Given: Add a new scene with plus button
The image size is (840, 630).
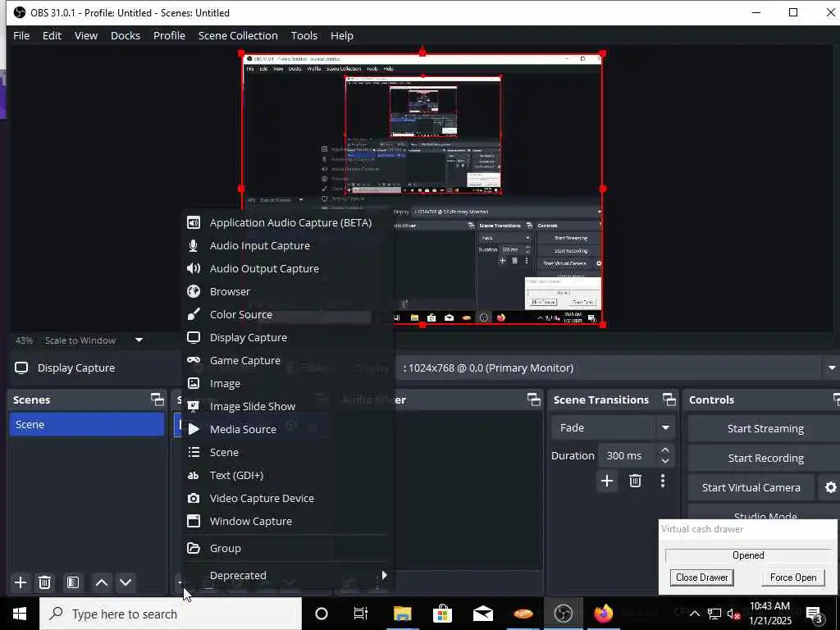Looking at the screenshot, I should (21, 582).
